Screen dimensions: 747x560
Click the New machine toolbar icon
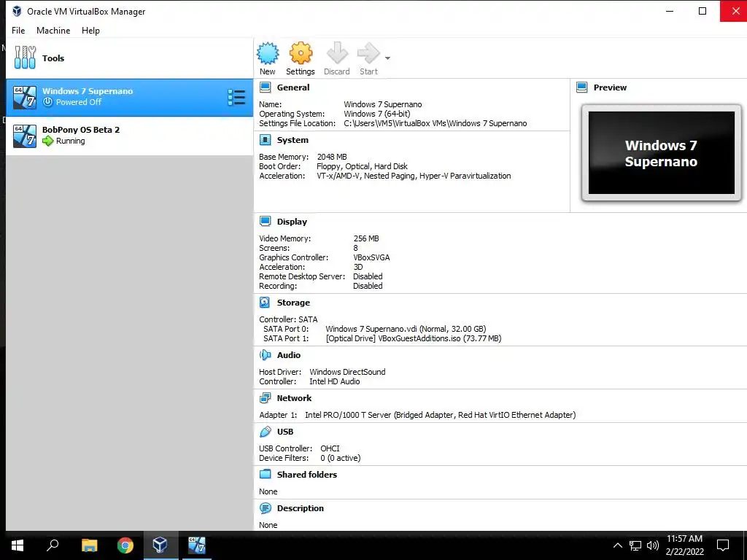pos(268,53)
